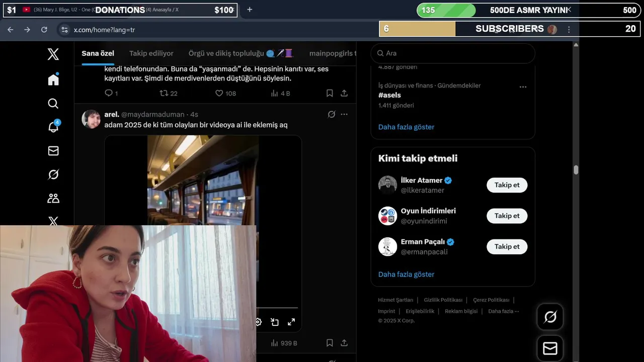Click the page vertical scrollbar thumb
Viewport: 644px width, 362px height.
576,170
